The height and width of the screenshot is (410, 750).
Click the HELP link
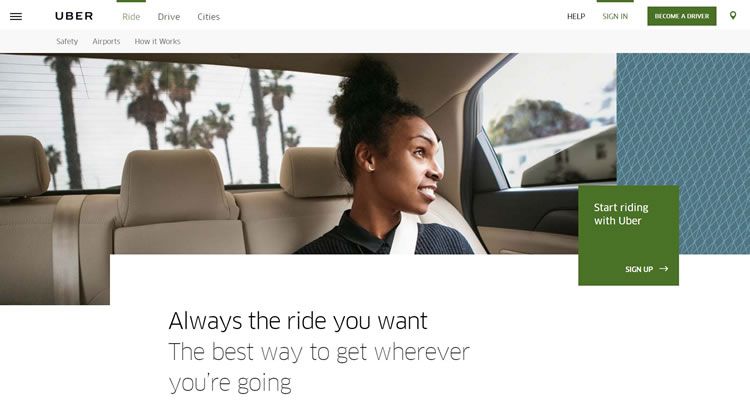(x=576, y=16)
